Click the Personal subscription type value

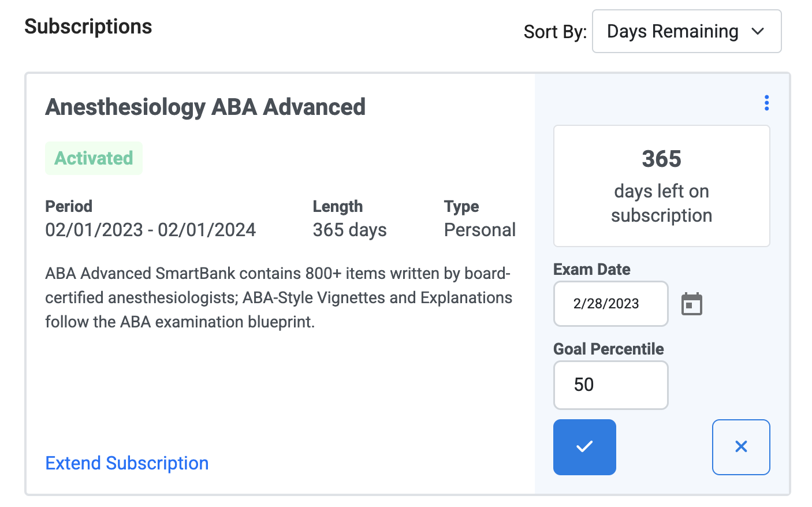479,230
